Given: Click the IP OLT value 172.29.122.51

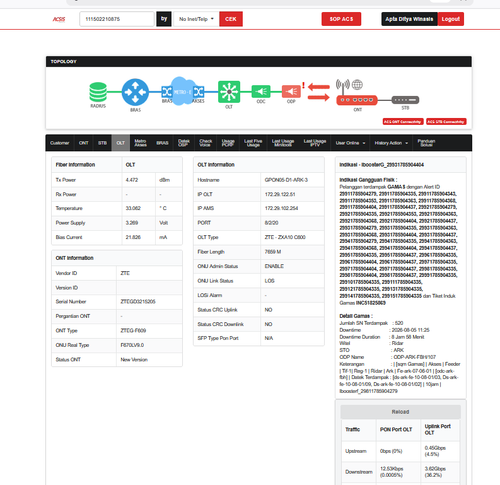Looking at the screenshot, I should [280, 194].
